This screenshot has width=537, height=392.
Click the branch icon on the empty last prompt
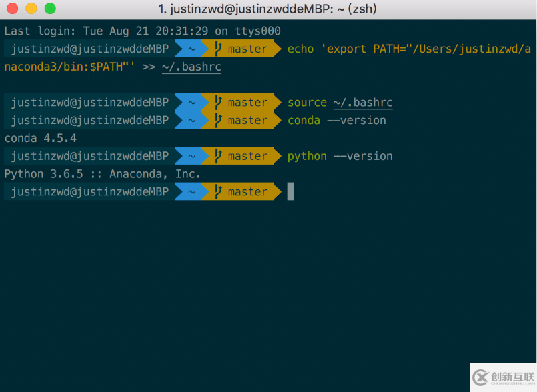click(218, 192)
